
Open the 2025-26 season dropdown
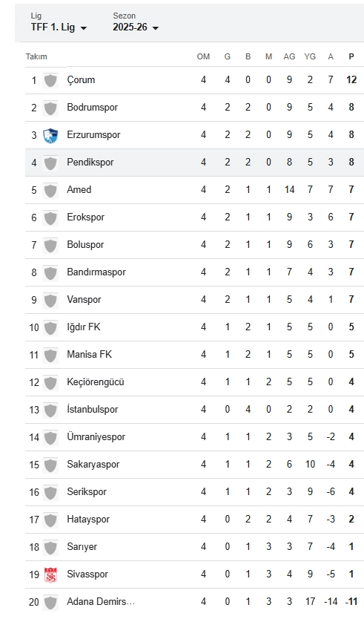tap(135, 27)
